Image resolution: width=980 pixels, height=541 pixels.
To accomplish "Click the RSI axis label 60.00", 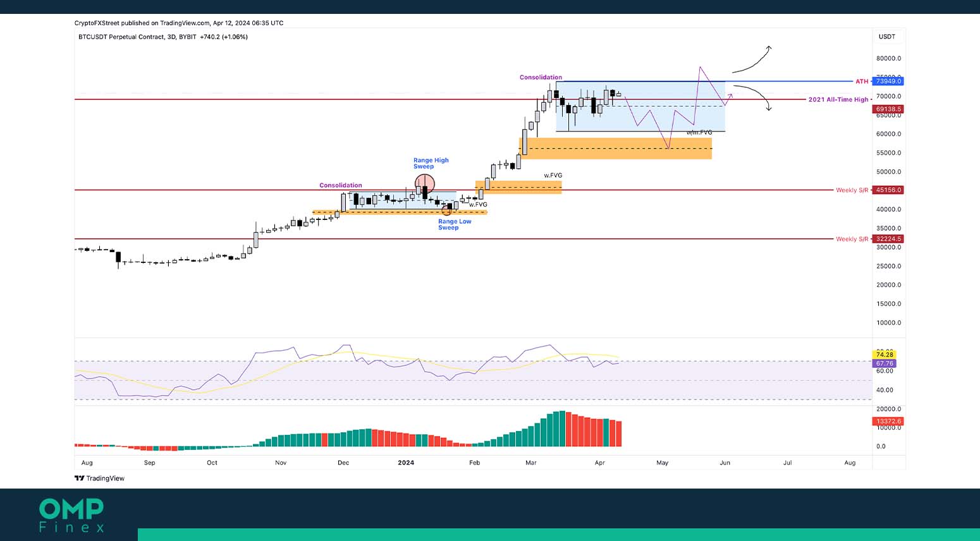I will [885, 371].
